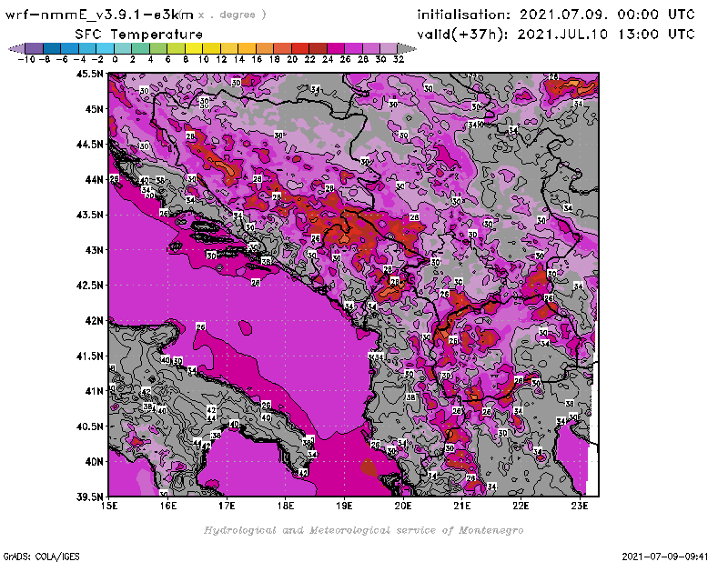
Task: Click the legend swatch between 30 and 32
Action: 389,48
